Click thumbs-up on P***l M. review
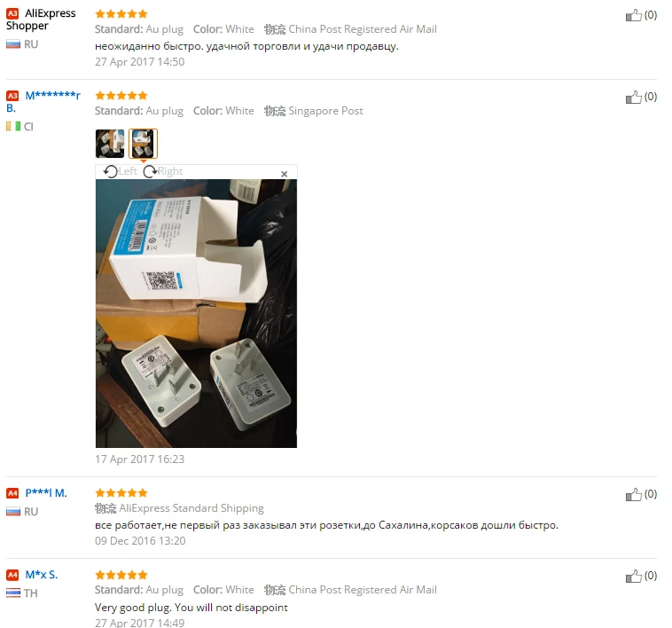Screen dimensions: 672x628 coord(633,494)
